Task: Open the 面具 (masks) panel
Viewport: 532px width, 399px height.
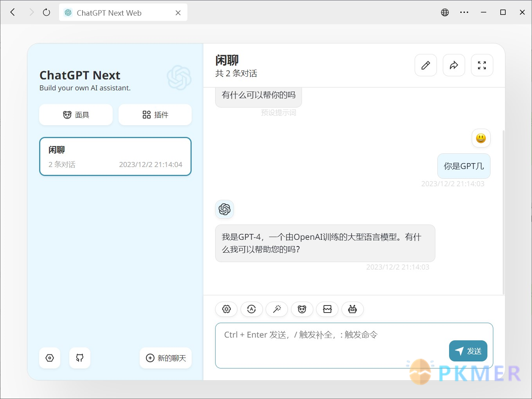Action: pyautogui.click(x=76, y=115)
